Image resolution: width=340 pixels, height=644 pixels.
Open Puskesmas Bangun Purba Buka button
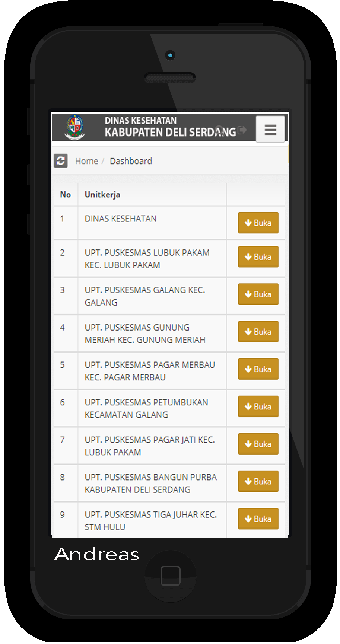coord(258,481)
